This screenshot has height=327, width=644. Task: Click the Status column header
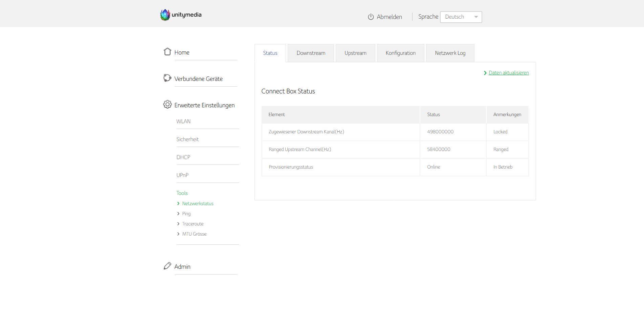click(453, 115)
